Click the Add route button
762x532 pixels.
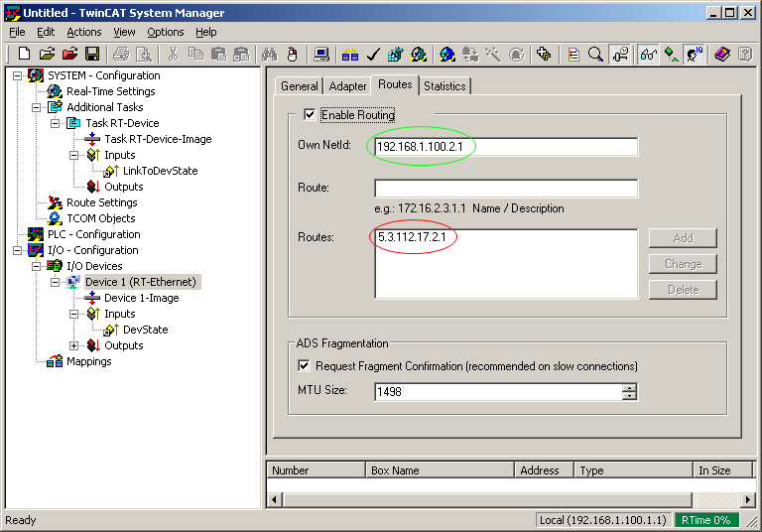683,238
